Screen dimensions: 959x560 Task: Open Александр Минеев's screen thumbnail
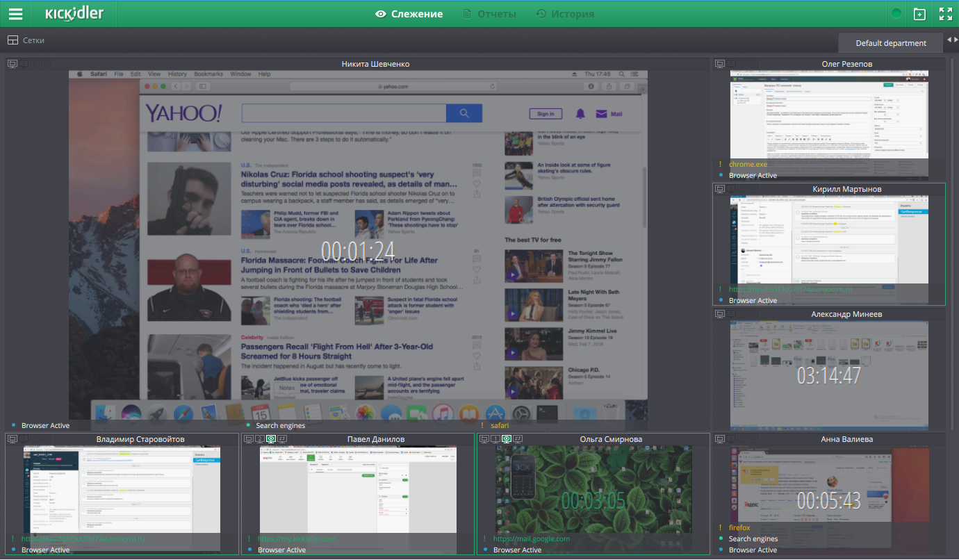coord(830,375)
